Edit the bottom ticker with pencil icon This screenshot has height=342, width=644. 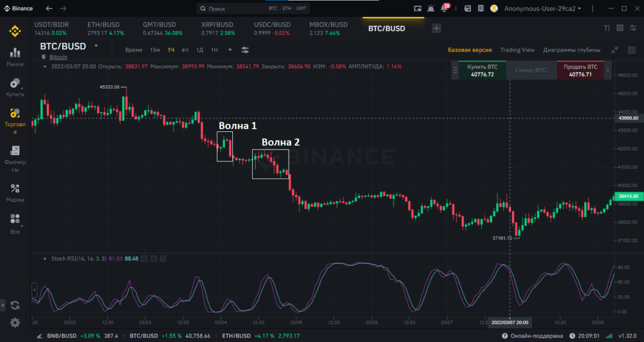(40, 336)
